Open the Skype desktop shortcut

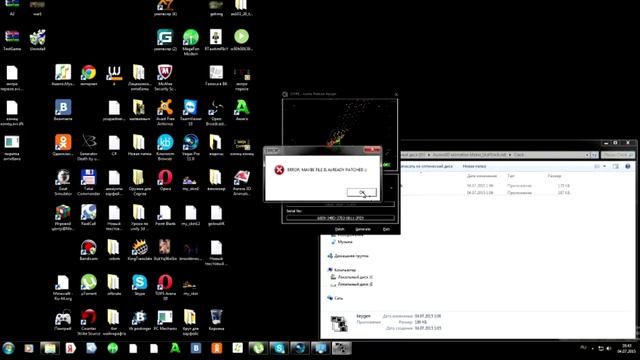click(140, 285)
